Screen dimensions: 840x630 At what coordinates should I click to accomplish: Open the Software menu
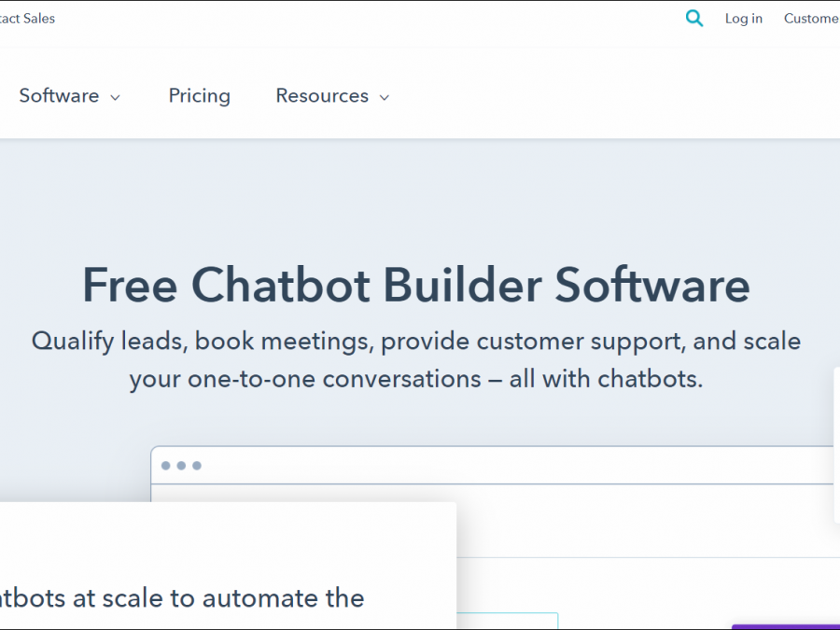point(59,96)
